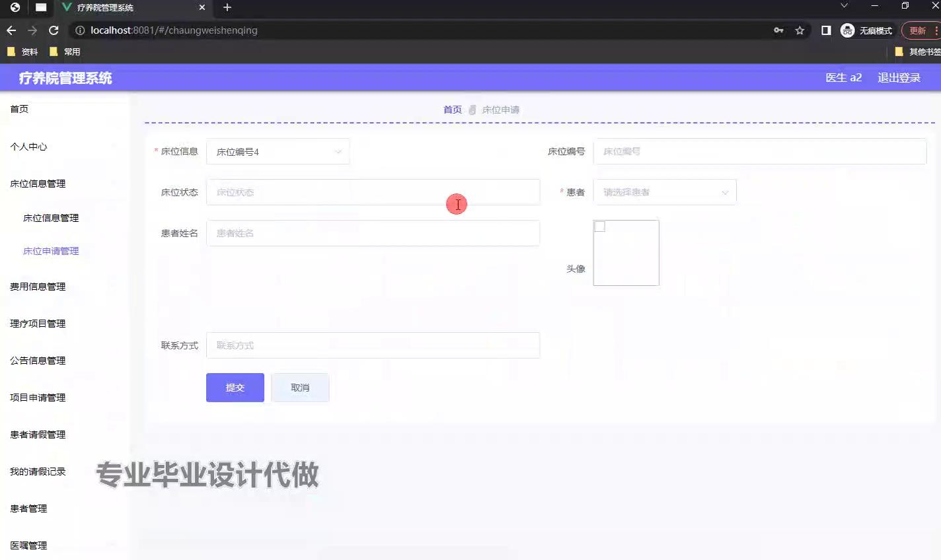
Task: Toggle the browser side panel icon
Action: (x=825, y=30)
